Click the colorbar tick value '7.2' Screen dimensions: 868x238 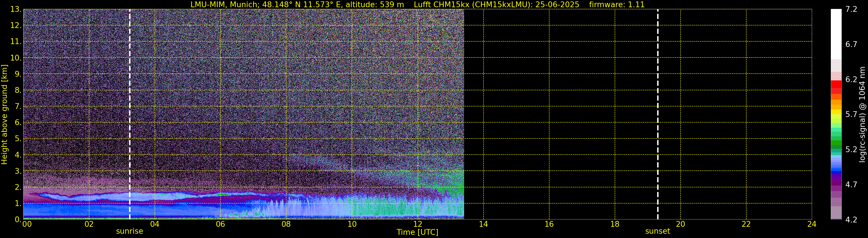[x=851, y=10]
